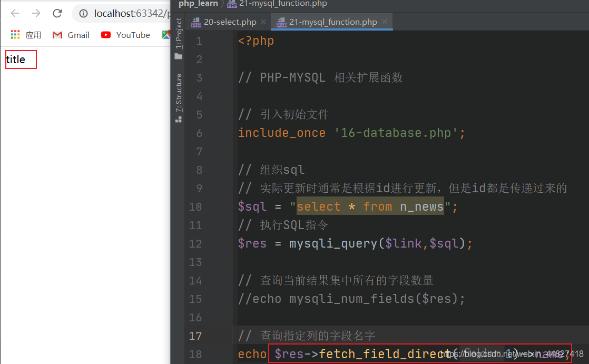Click comment 引入初始文件

pyautogui.click(x=283, y=114)
